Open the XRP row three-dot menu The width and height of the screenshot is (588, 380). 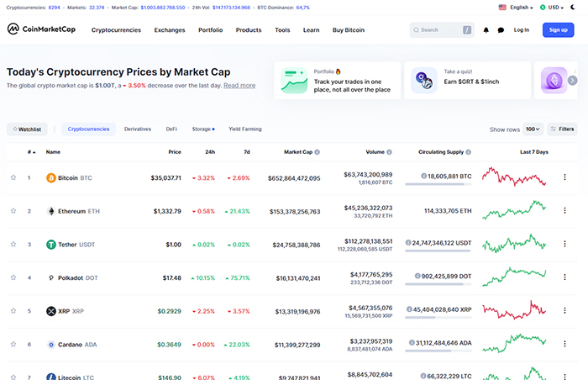[564, 310]
